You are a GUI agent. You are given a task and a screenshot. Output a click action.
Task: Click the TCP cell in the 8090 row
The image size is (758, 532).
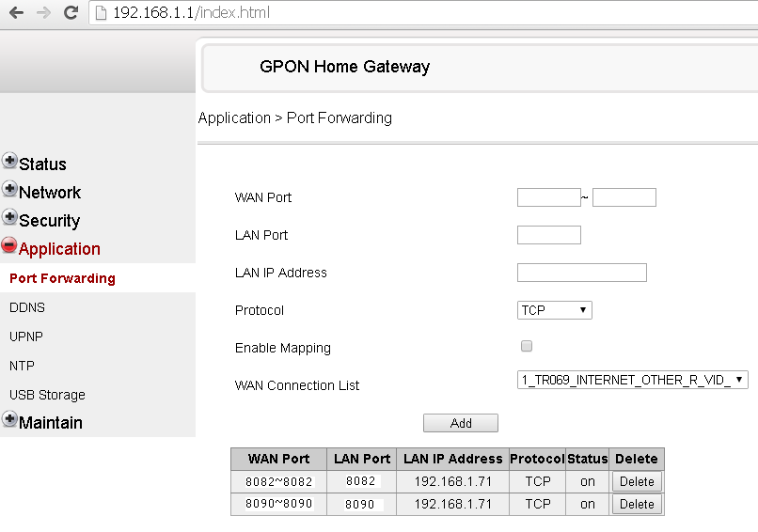pyautogui.click(x=538, y=505)
